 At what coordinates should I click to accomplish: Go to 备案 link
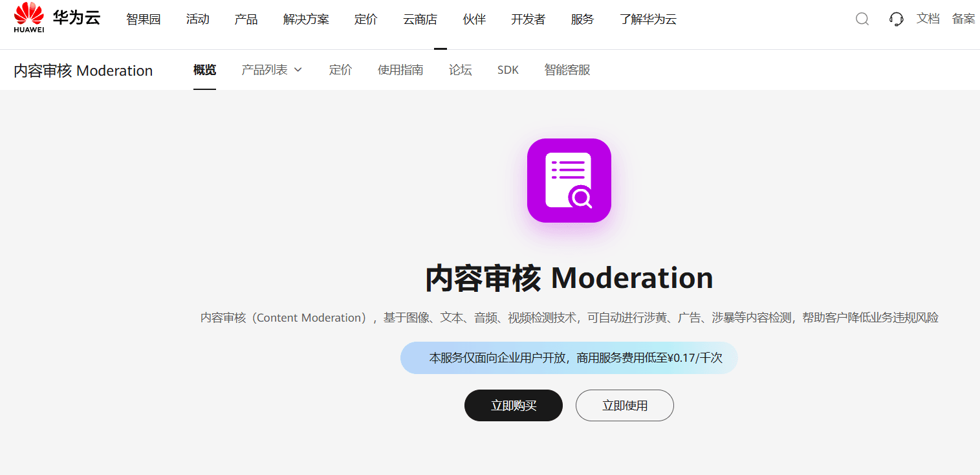point(963,19)
